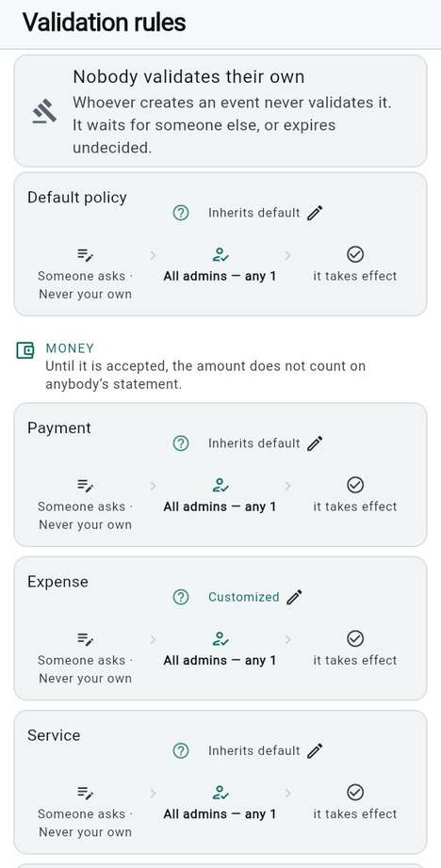
Task: Click the wallet icon beside MONEY
Action: [x=25, y=350]
